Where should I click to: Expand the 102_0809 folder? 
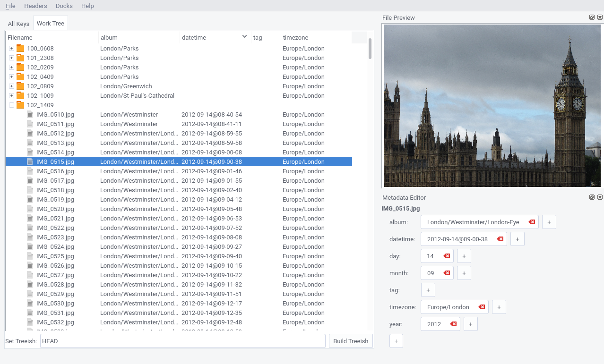(11, 86)
